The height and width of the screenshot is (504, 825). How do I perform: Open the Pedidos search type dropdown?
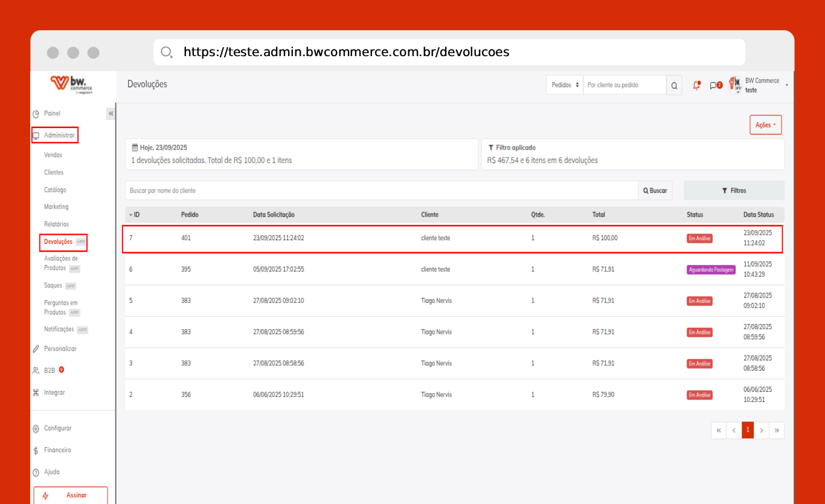tap(565, 85)
